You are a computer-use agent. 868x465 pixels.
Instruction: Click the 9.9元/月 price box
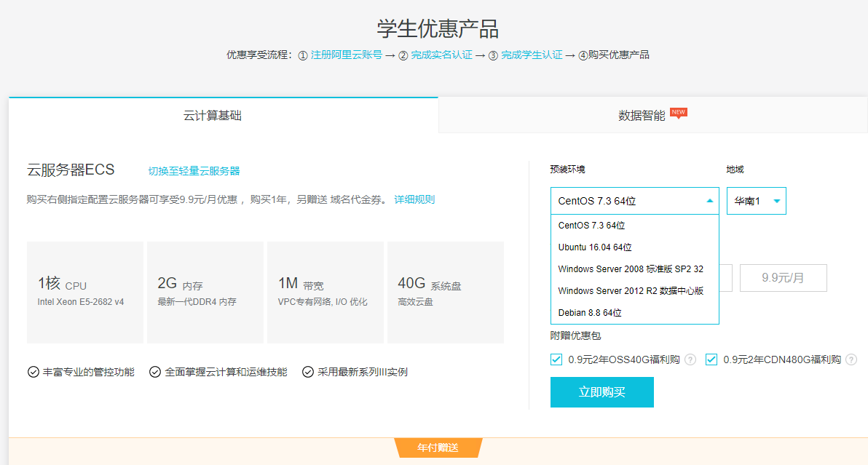784,277
